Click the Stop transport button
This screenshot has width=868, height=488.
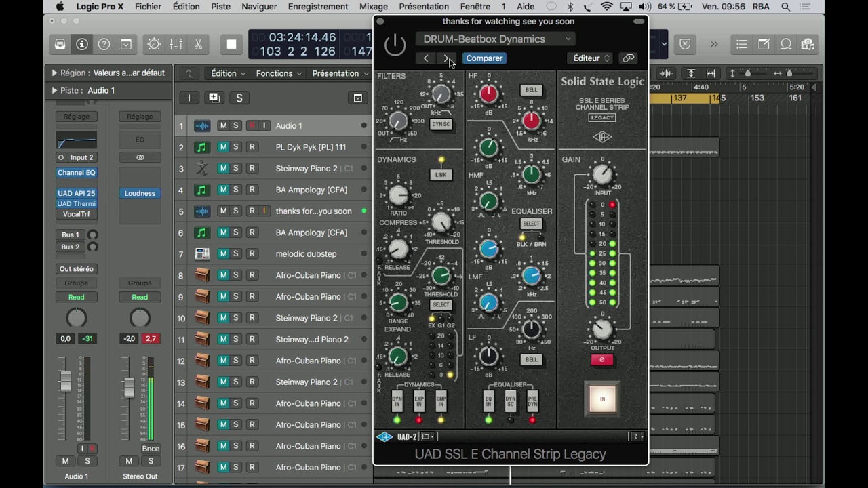[x=231, y=44]
